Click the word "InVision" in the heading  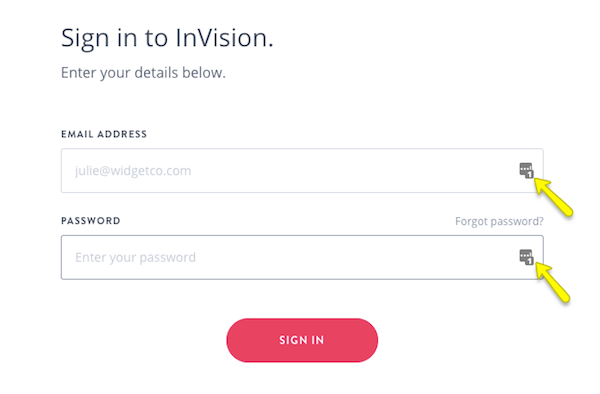pyautogui.click(x=224, y=37)
